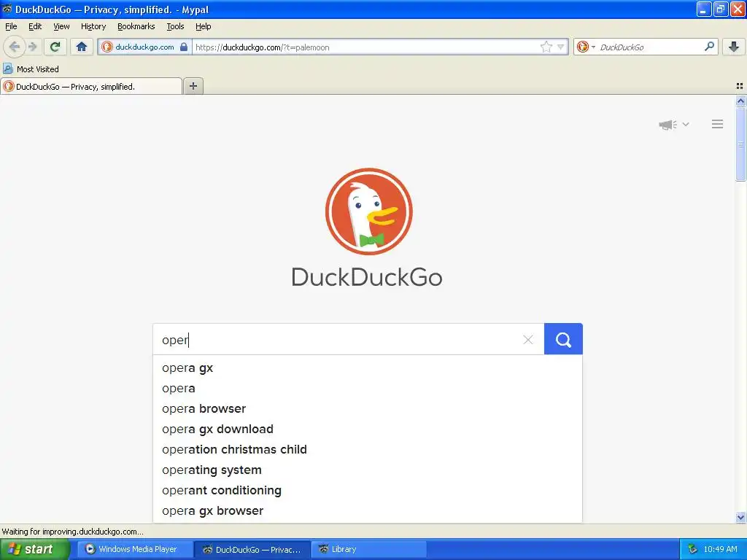Click the DuckDuckGo duck logo
Viewport: 747px width, 560px height.
(x=368, y=211)
